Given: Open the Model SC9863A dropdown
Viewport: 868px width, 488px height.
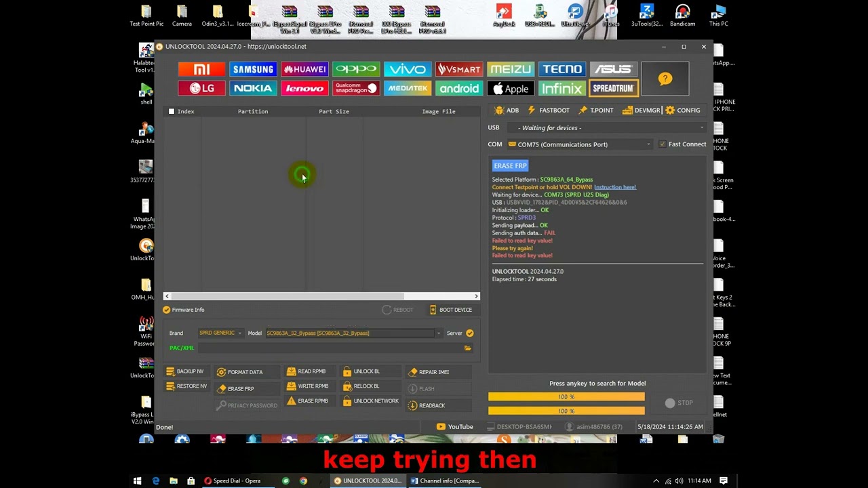Looking at the screenshot, I should point(353,333).
